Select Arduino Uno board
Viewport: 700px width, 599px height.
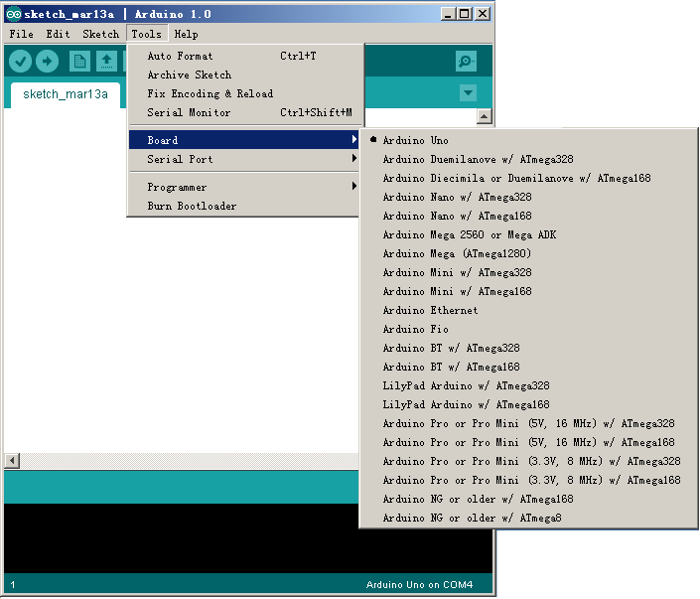(x=528, y=140)
